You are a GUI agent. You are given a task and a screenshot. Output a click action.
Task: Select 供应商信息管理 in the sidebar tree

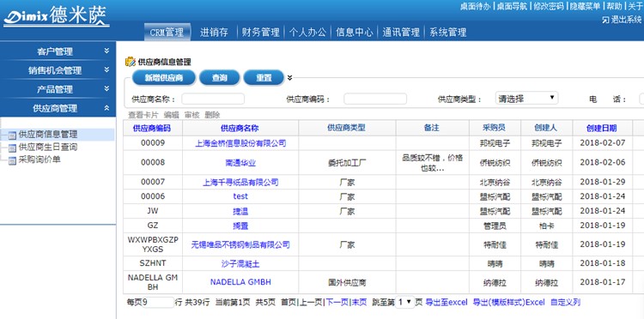(x=47, y=134)
